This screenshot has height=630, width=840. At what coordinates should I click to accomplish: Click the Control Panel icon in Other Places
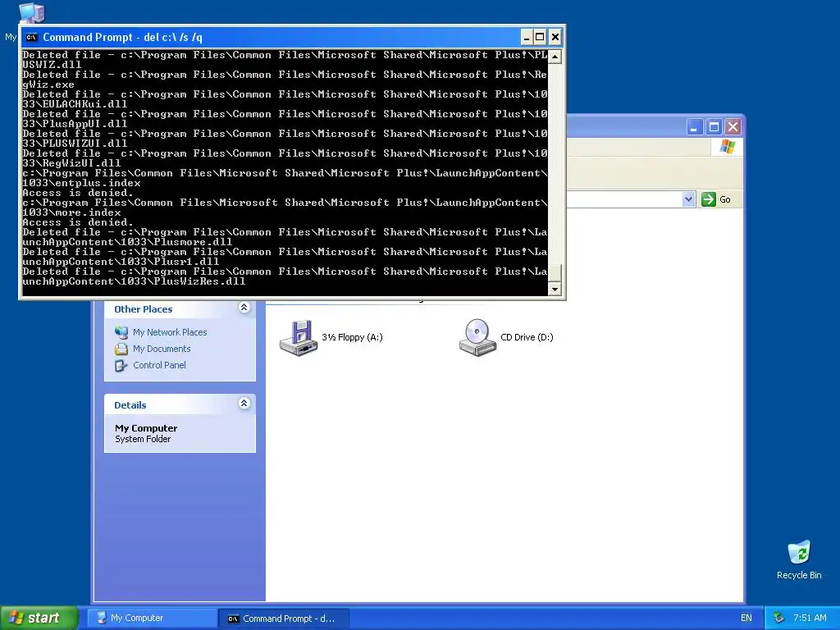(121, 365)
